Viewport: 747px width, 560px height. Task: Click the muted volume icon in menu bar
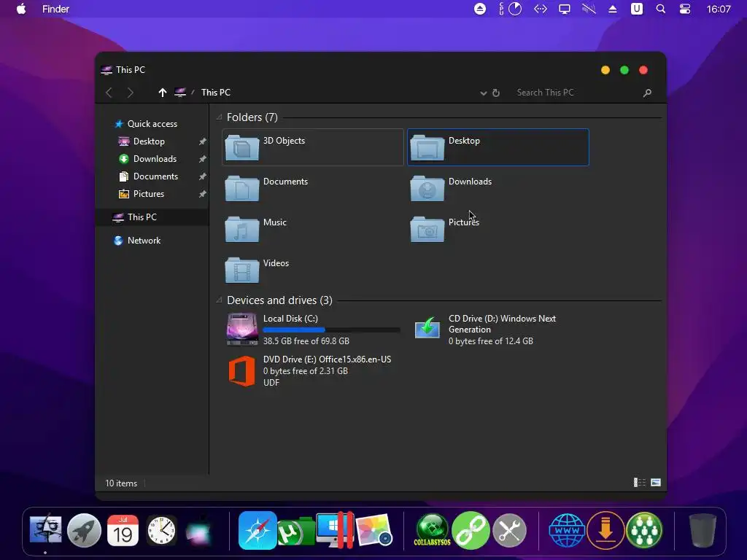pyautogui.click(x=589, y=9)
